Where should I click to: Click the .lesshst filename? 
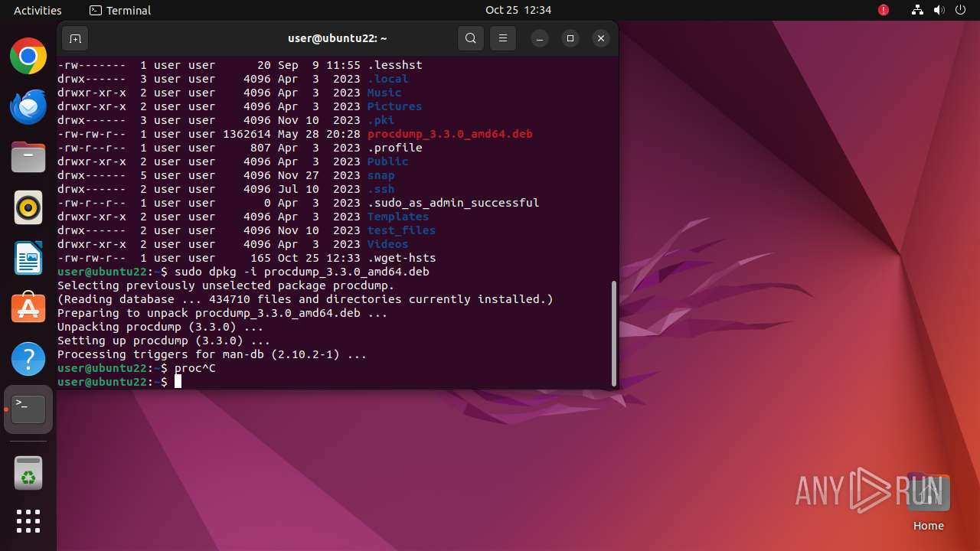click(395, 65)
